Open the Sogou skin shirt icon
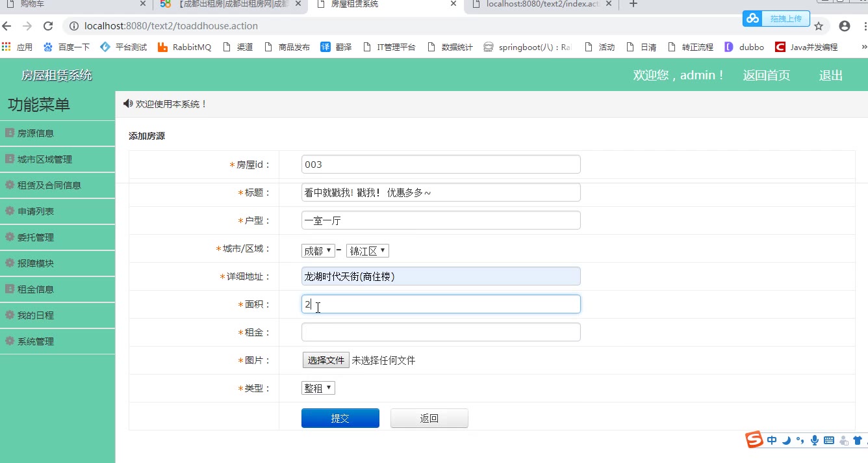Screen dimensions: 868x463 (x=858, y=440)
